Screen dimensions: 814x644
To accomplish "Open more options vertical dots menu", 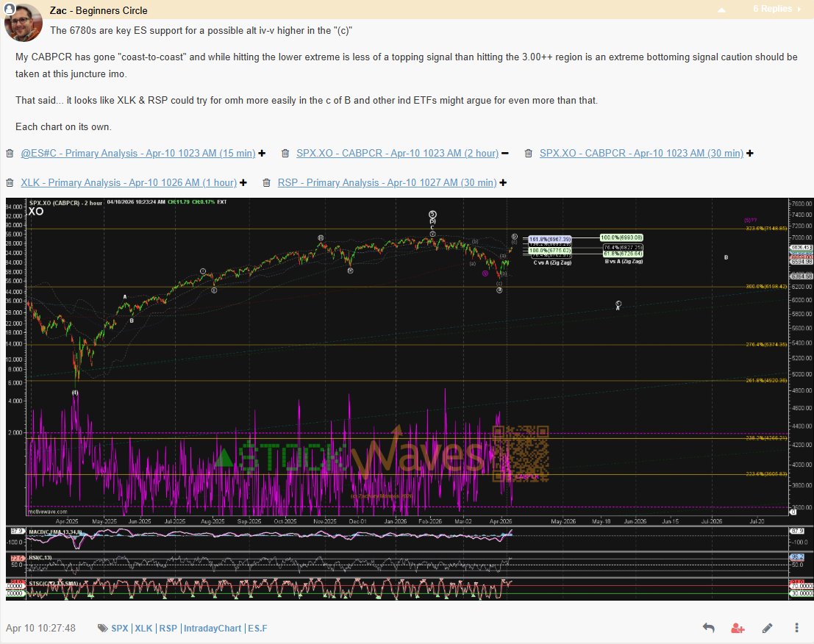I will [x=796, y=628].
